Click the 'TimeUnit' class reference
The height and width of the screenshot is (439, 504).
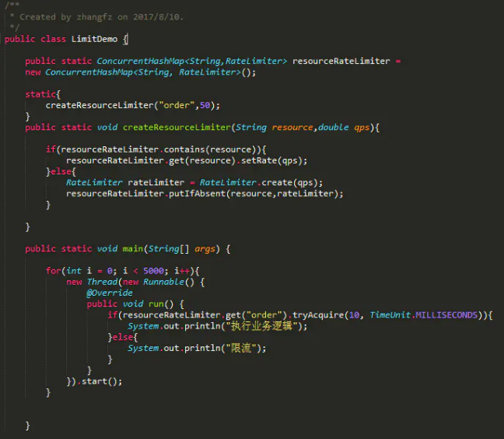[x=390, y=315]
